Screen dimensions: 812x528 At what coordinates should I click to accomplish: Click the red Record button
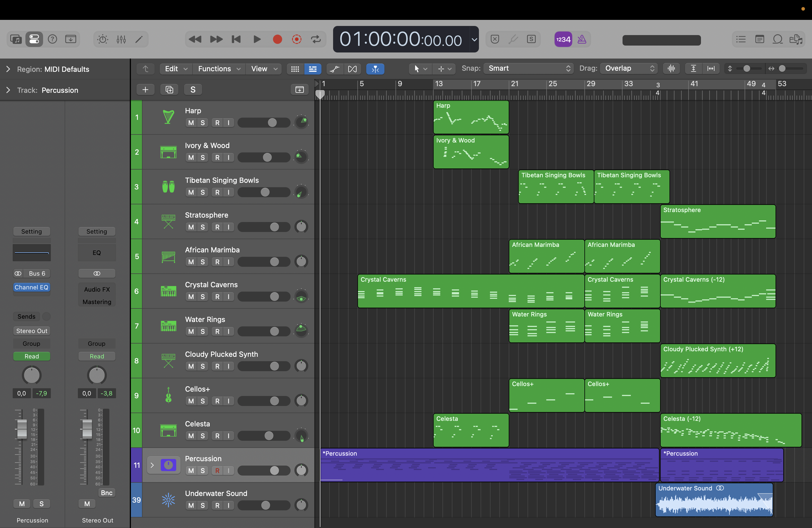click(x=277, y=39)
